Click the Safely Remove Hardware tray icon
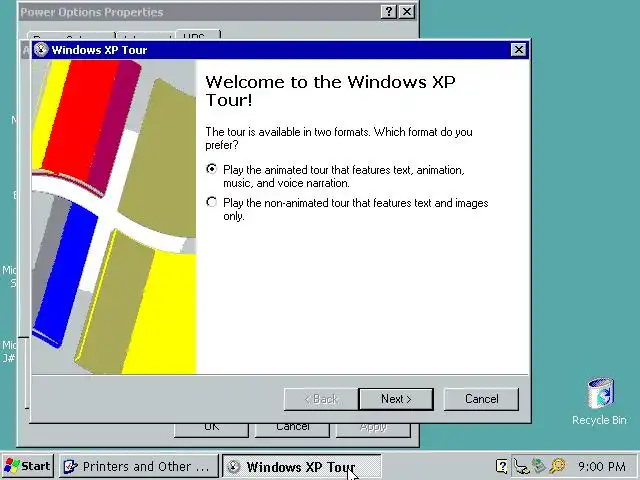Image resolution: width=640 pixels, height=480 pixels. [x=539, y=465]
